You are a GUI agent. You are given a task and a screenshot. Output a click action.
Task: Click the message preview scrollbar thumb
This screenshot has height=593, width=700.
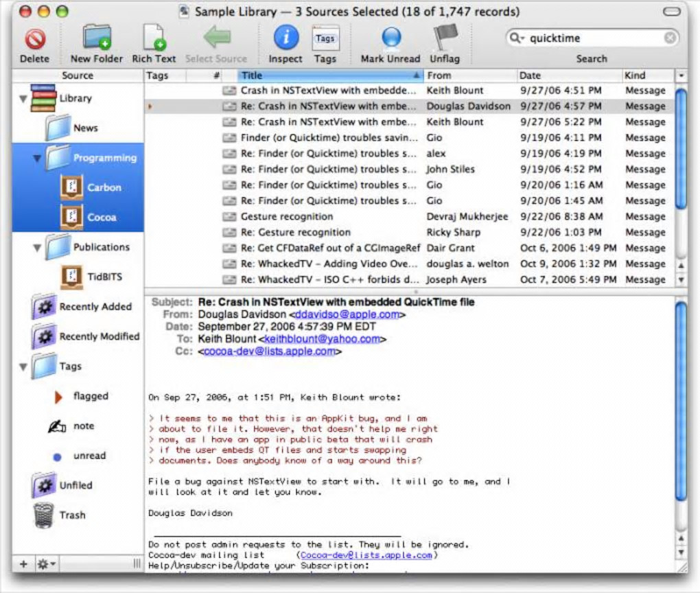pyautogui.click(x=681, y=401)
